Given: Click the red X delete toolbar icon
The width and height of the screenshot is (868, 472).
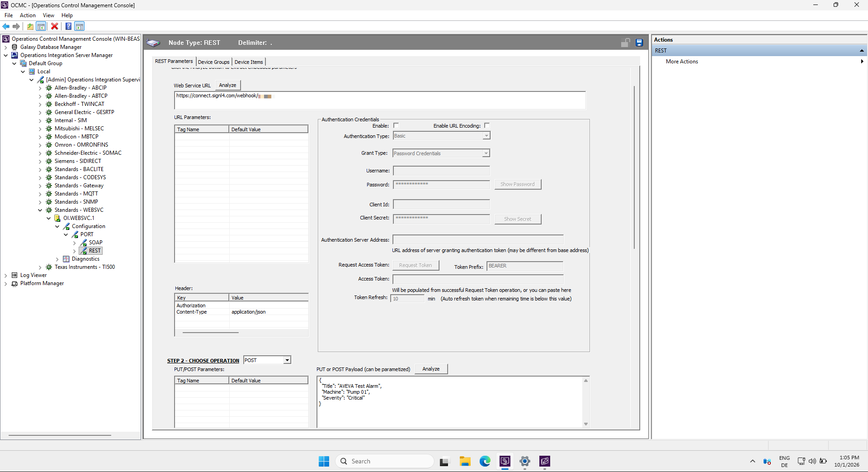Looking at the screenshot, I should click(54, 26).
